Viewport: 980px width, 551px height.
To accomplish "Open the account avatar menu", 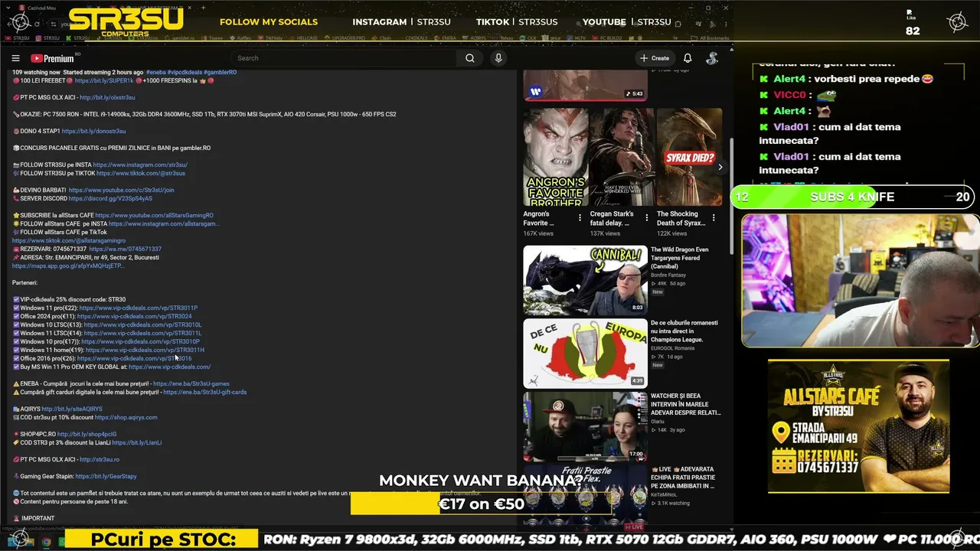I will pyautogui.click(x=712, y=58).
